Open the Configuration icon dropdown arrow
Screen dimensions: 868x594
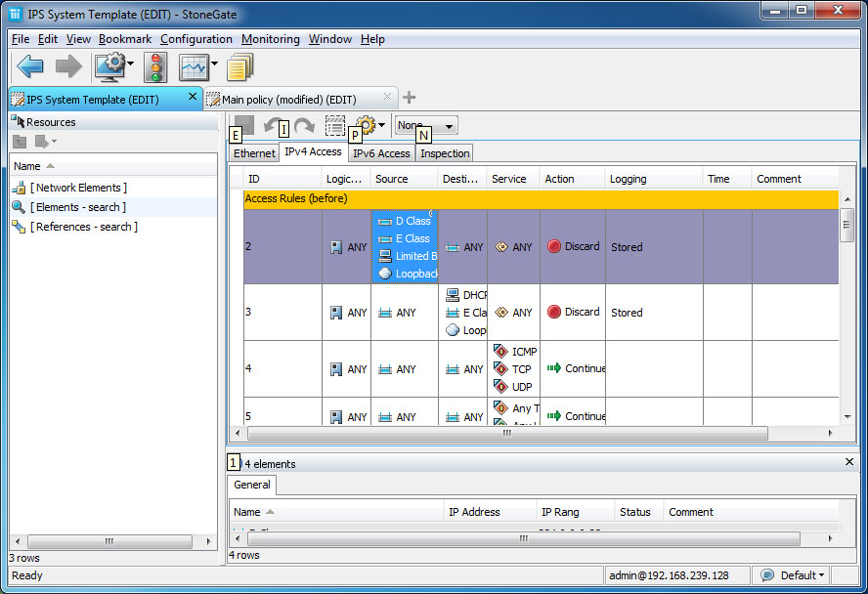tap(131, 64)
